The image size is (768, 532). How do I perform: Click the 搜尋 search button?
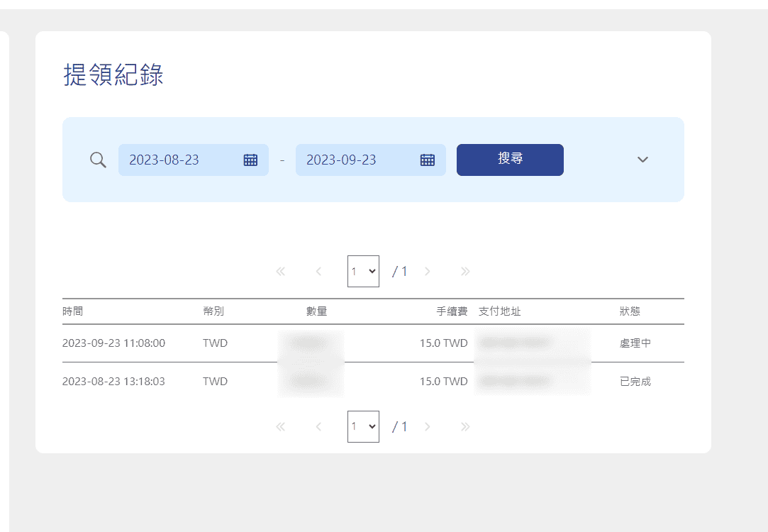(510, 160)
